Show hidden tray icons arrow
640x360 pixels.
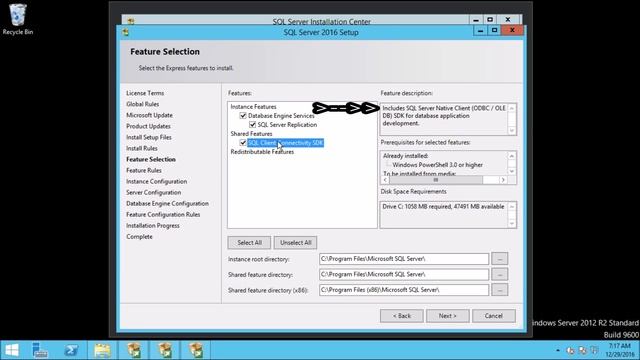(x=558, y=351)
